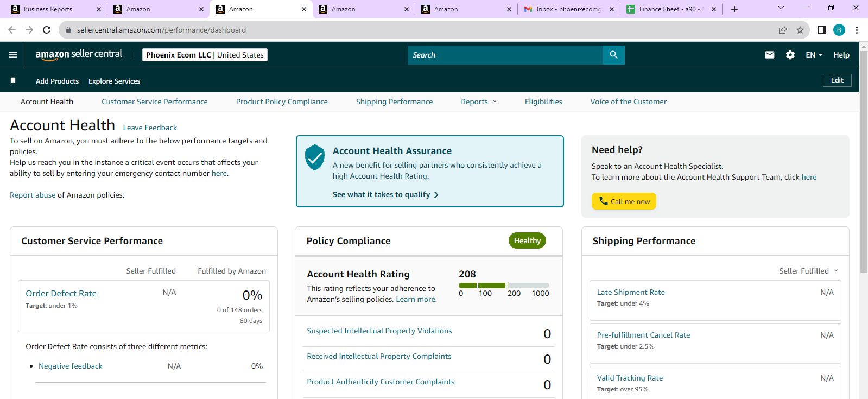Open the buyer messages envelope icon

pos(769,55)
